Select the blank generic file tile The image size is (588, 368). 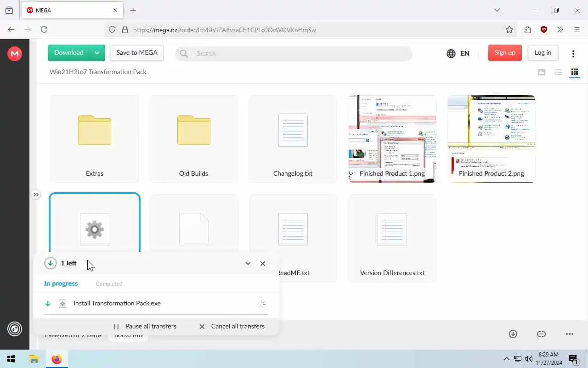194,224
